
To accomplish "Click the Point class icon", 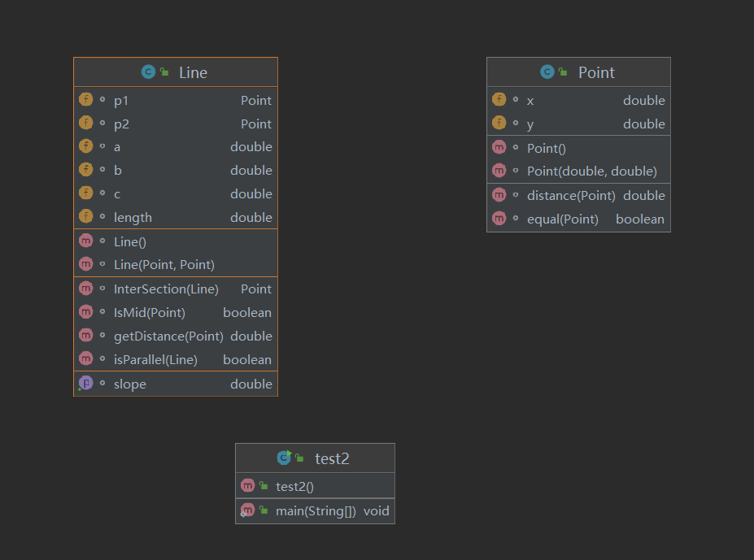I will pyautogui.click(x=547, y=72).
